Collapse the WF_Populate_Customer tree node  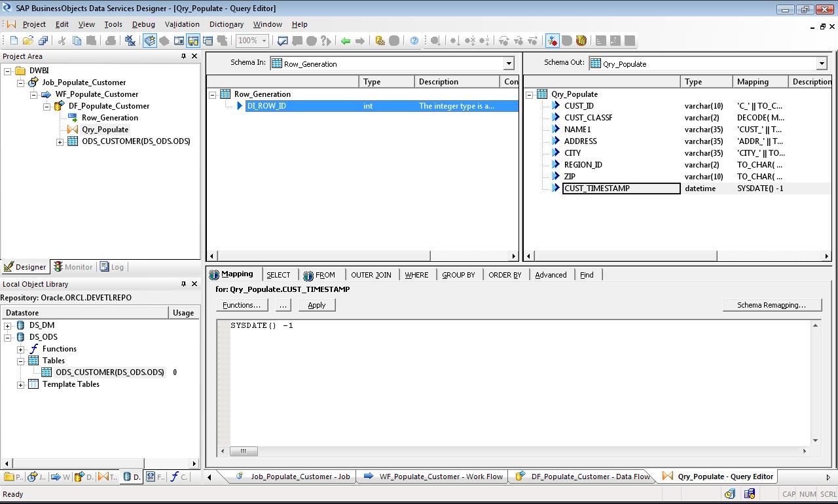33,94
